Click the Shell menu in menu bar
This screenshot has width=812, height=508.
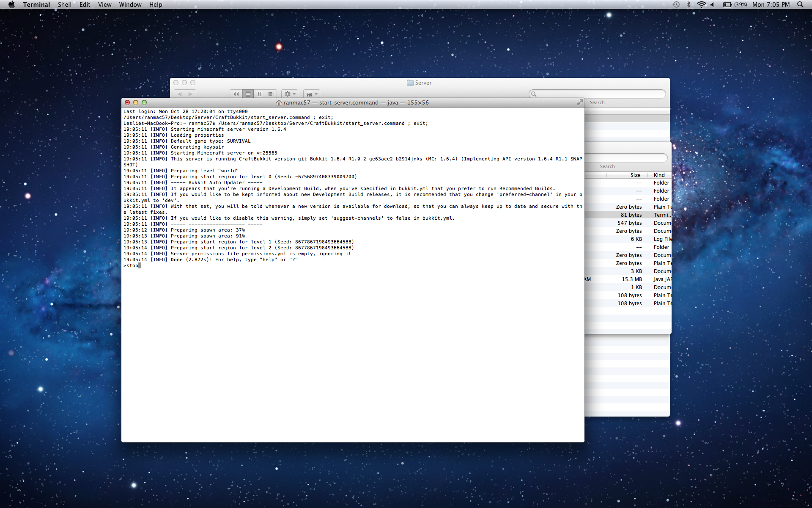click(62, 5)
